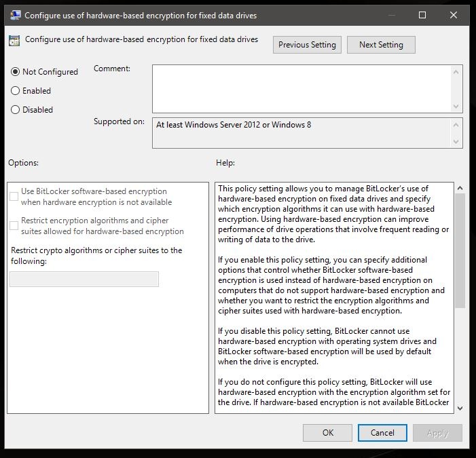The width and height of the screenshot is (476, 458).
Task: Minimize the dialog window
Action: [x=392, y=15]
